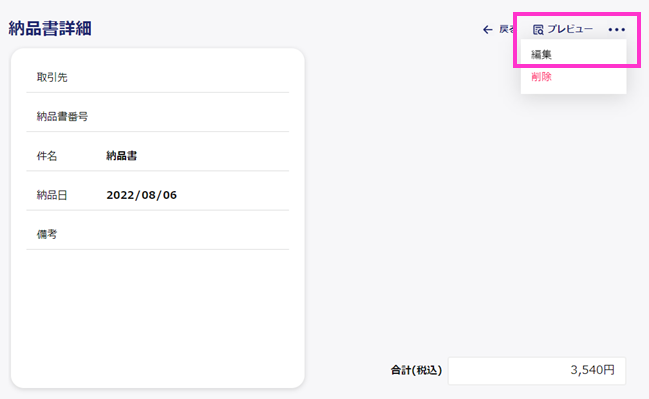Click the back arrow icon

(x=488, y=29)
